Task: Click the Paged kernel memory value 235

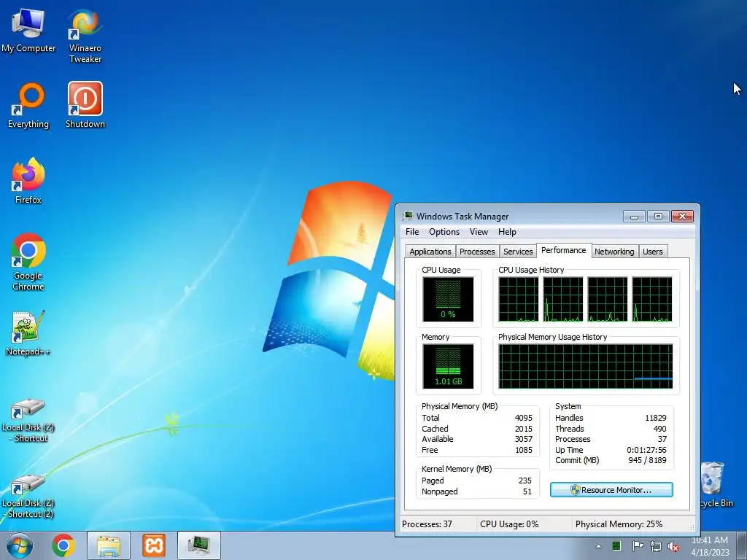Action: (x=525, y=481)
